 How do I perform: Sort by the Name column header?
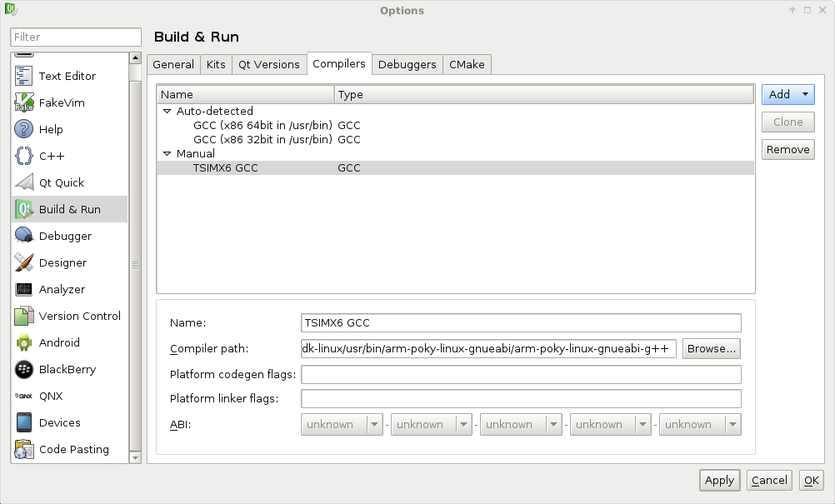click(x=246, y=94)
